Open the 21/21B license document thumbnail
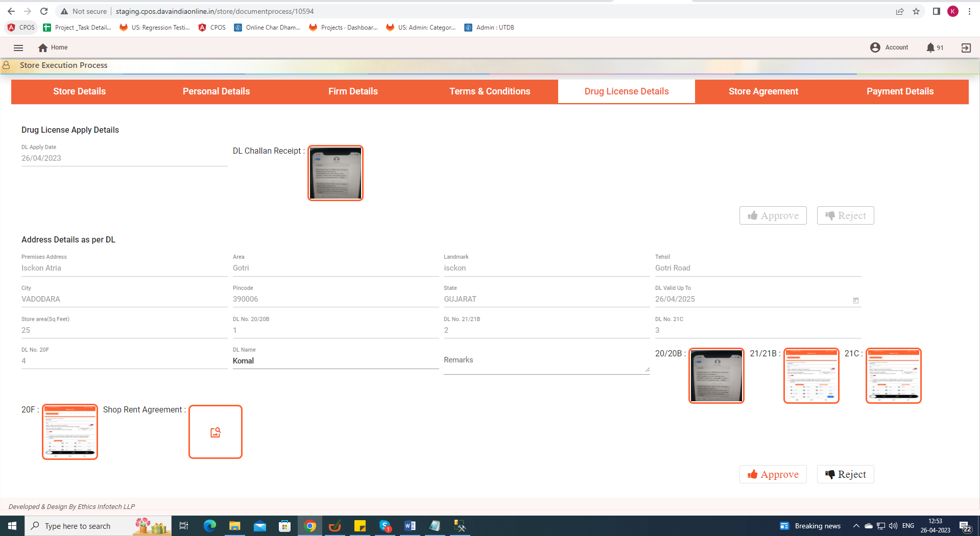The height and width of the screenshot is (536, 980). [811, 376]
